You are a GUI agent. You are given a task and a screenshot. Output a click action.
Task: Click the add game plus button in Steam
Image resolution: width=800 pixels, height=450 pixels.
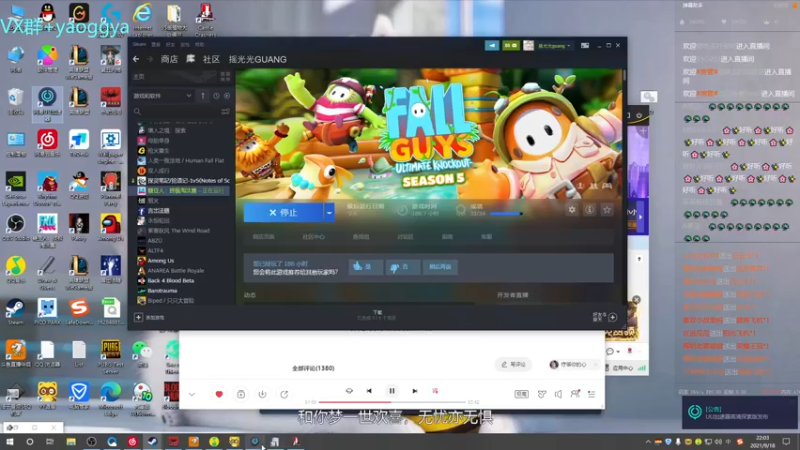pos(138,317)
